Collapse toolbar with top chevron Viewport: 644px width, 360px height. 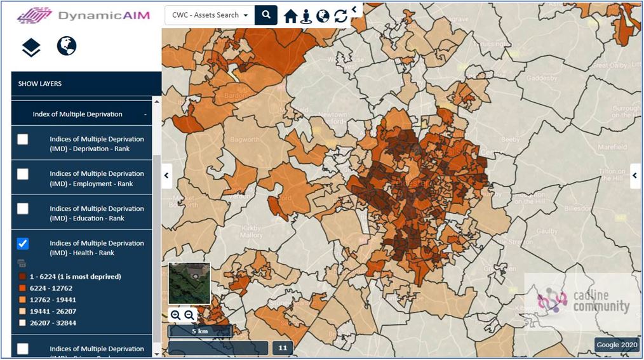click(x=354, y=9)
